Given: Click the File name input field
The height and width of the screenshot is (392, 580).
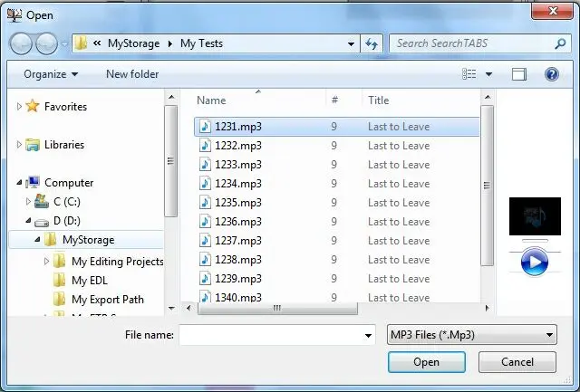Looking at the screenshot, I should pyautogui.click(x=270, y=335).
